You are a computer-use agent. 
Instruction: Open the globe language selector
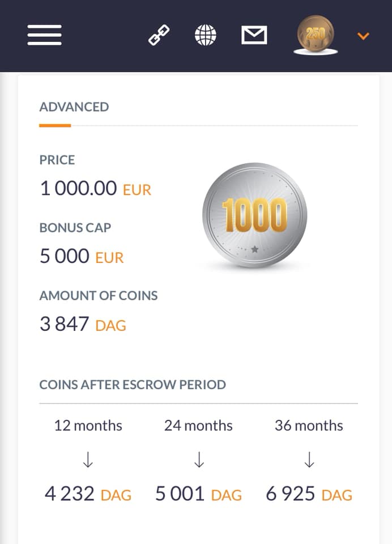[206, 36]
